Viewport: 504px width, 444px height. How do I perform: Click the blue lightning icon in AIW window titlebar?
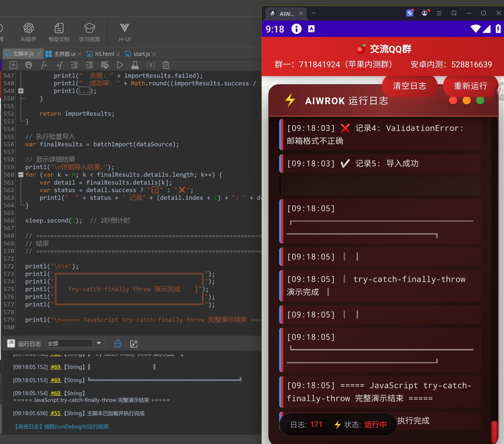(x=409, y=13)
